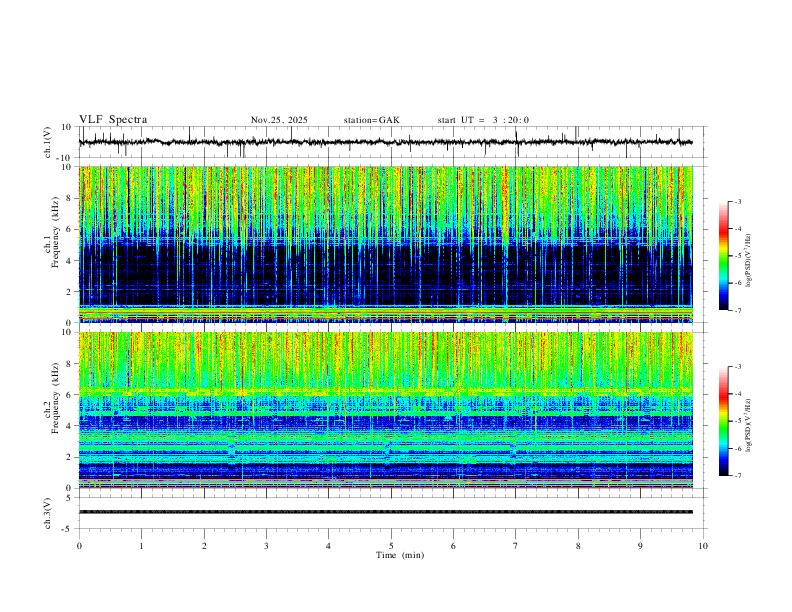Click the time axis tick label '5'
The image size is (792, 612).
(x=391, y=546)
